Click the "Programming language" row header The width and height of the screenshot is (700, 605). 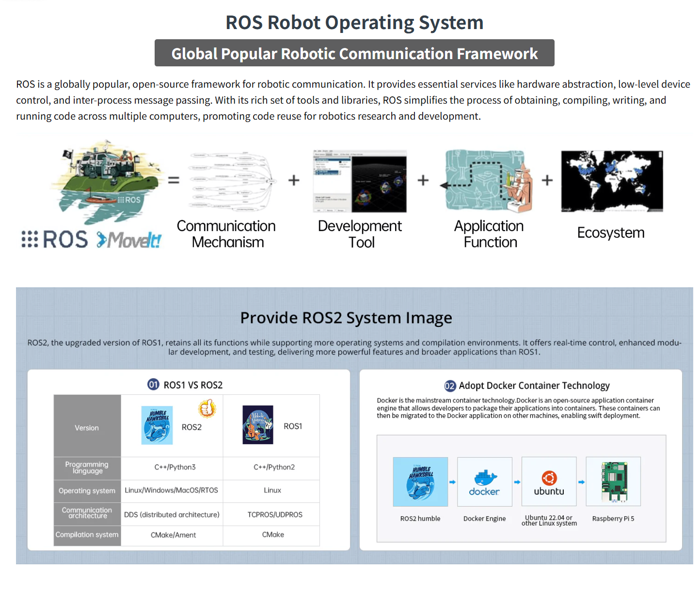(87, 468)
